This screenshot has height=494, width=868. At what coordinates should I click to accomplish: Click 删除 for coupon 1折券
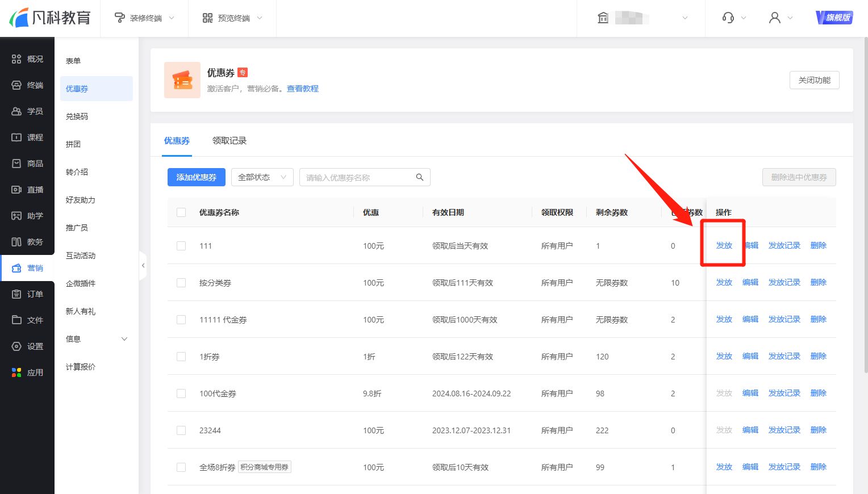[819, 356]
